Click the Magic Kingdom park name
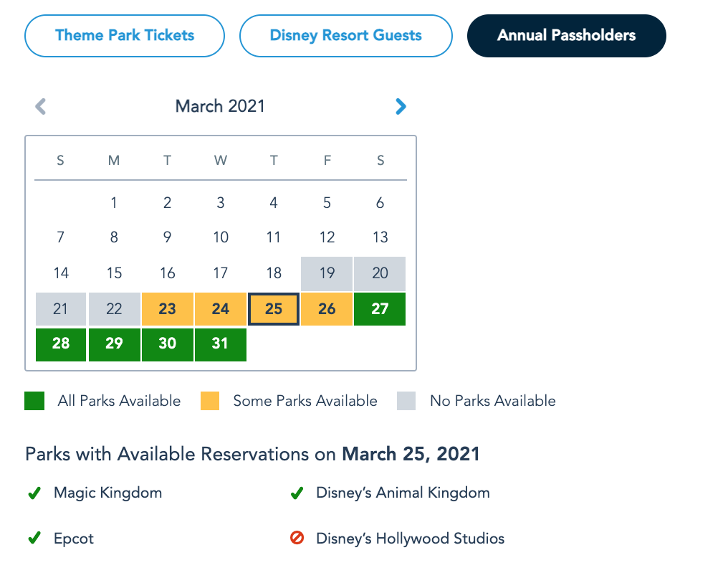728x578 pixels. [107, 493]
